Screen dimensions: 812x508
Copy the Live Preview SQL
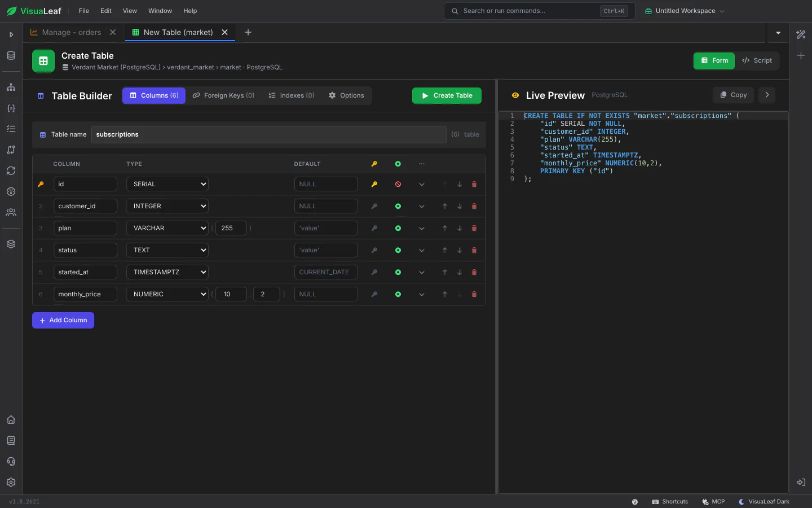click(734, 95)
